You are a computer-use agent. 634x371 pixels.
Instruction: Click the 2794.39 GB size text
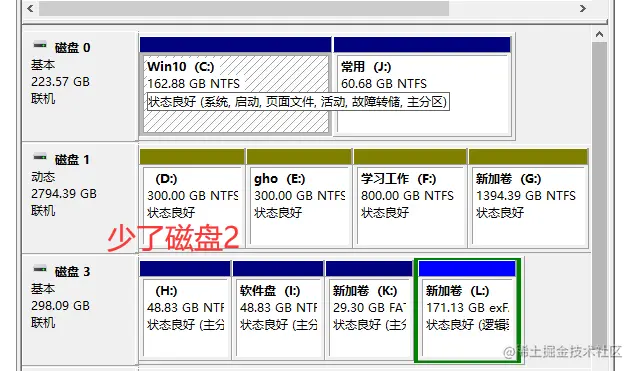pyautogui.click(x=64, y=194)
